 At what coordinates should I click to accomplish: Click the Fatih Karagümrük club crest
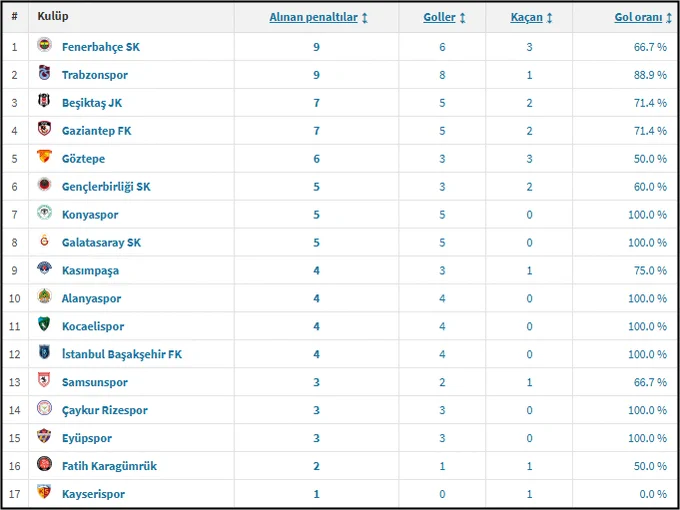44,464
